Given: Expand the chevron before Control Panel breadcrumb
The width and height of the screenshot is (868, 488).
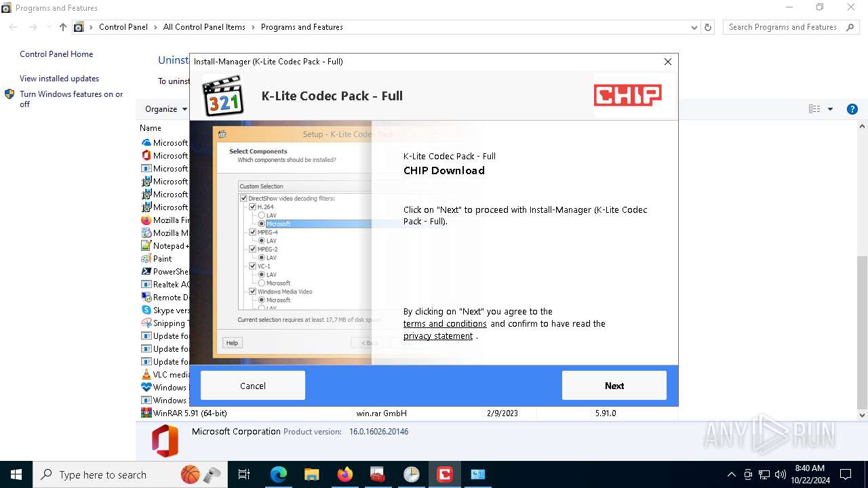Looking at the screenshot, I should click(92, 27).
